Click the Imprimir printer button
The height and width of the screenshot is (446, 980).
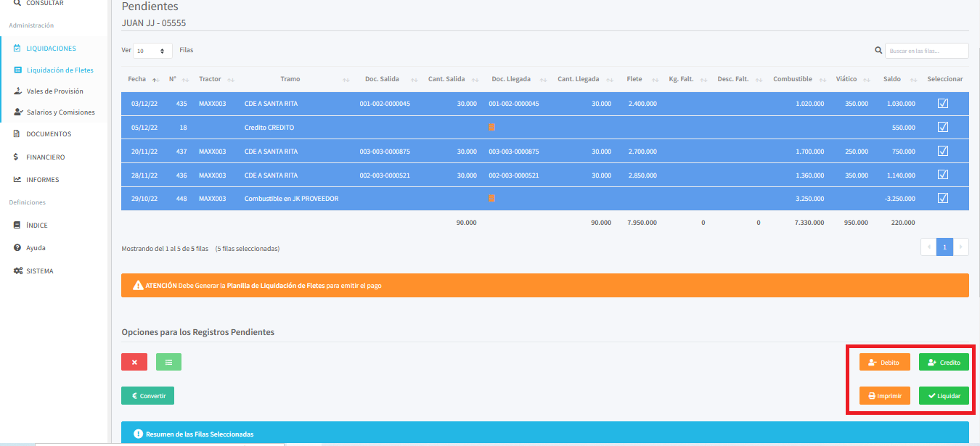coord(884,396)
